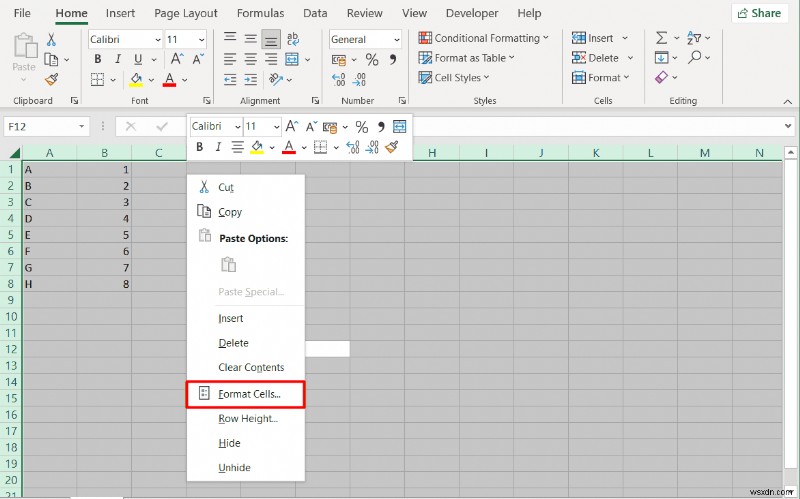Image resolution: width=800 pixels, height=499 pixels.
Task: Open Cell Styles dropdown
Action: coord(454,78)
